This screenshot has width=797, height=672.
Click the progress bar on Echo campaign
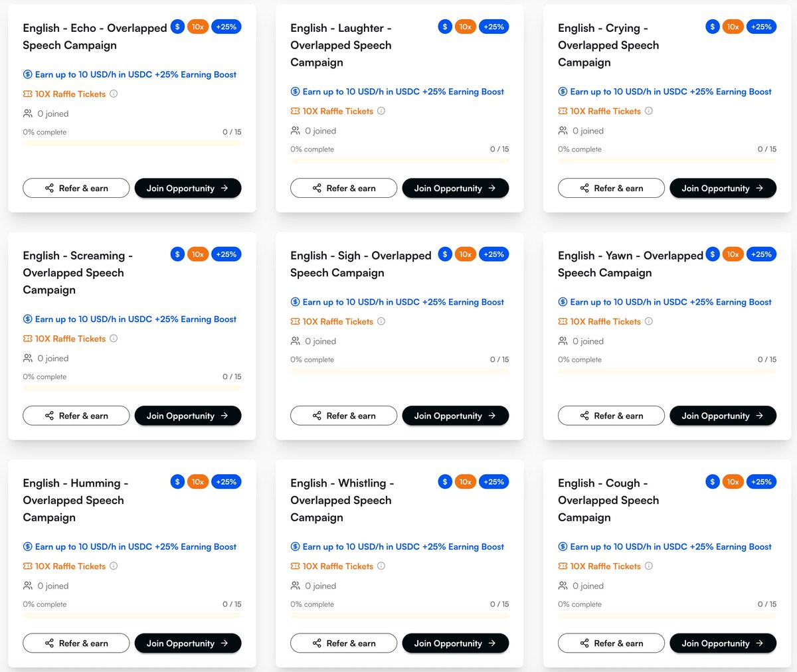point(132,143)
